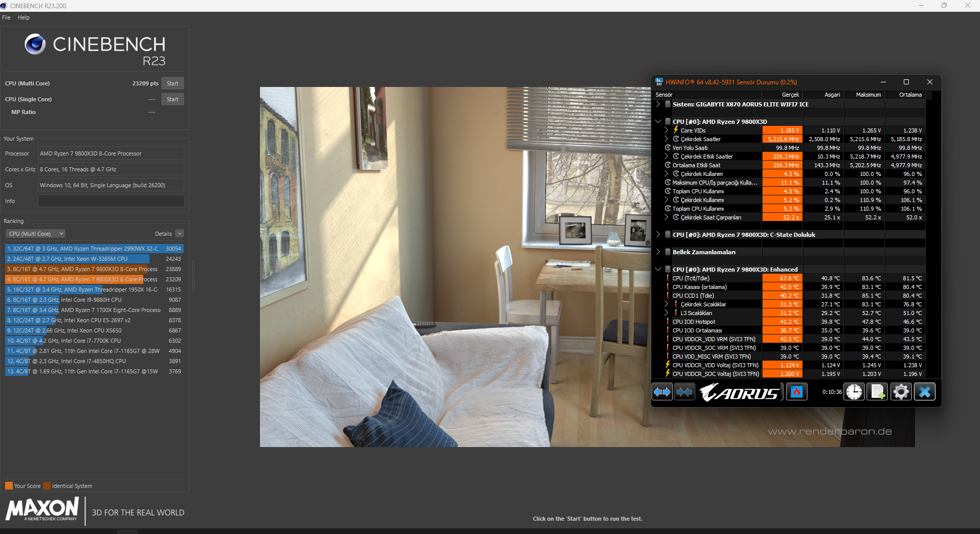
Task: Collapse the 9800X3D: Enhanced sensor group
Action: click(x=658, y=270)
